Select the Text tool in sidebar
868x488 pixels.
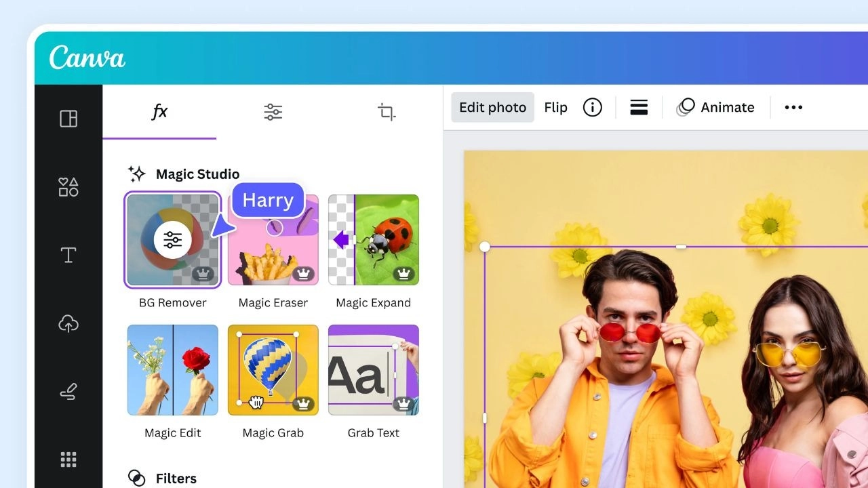(68, 255)
